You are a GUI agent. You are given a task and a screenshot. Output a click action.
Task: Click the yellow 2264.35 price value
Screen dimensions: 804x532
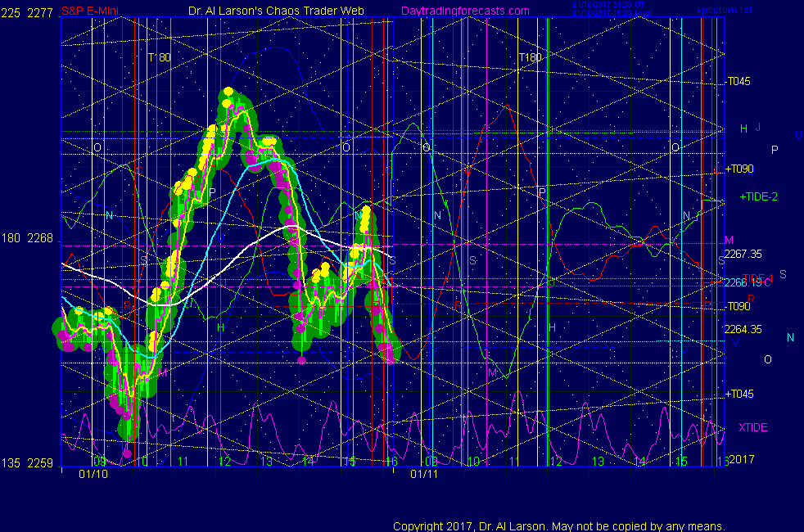click(x=743, y=330)
